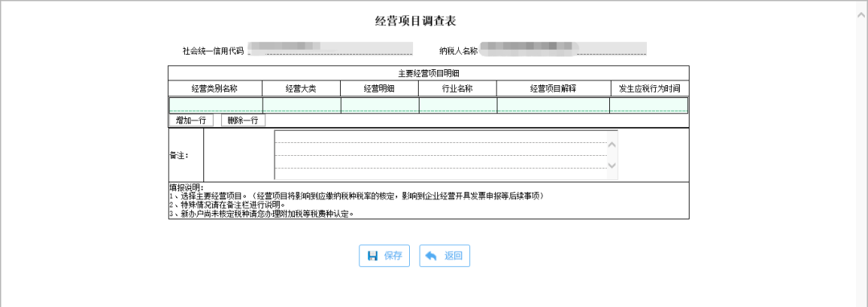Image resolution: width=868 pixels, height=307 pixels.
Task: Select the 经营明细 input cell
Action: [379, 105]
